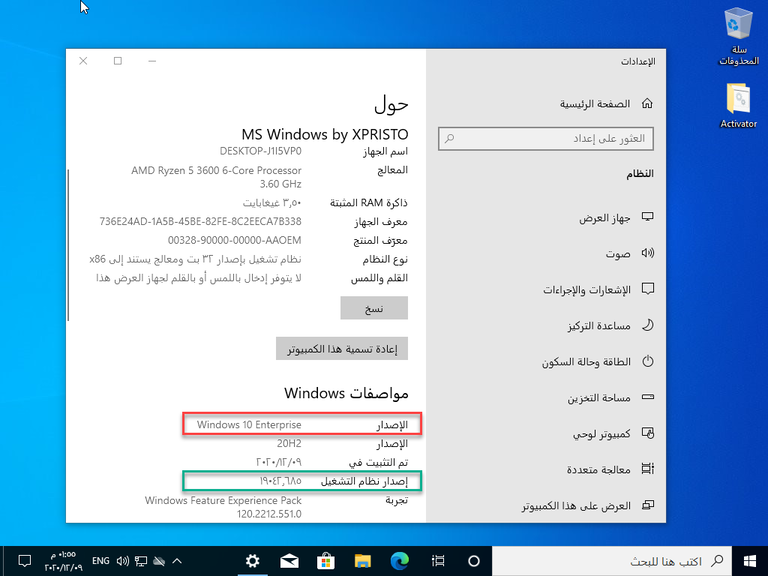Click the Settings gear on taskbar
The image size is (768, 576).
[252, 561]
